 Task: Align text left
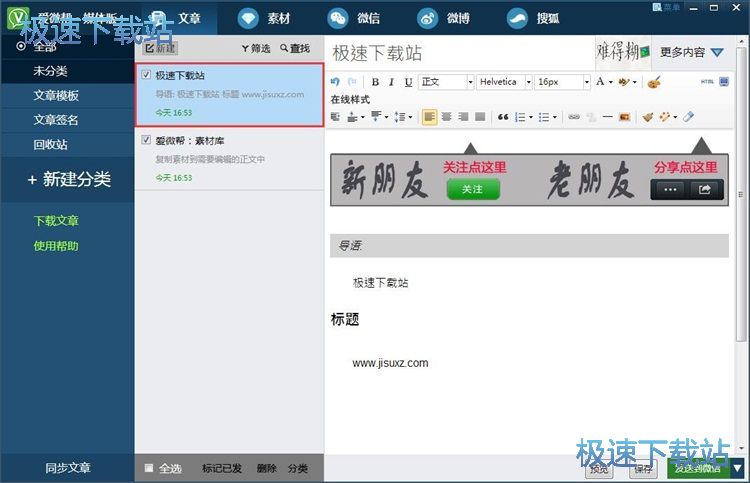click(429, 117)
